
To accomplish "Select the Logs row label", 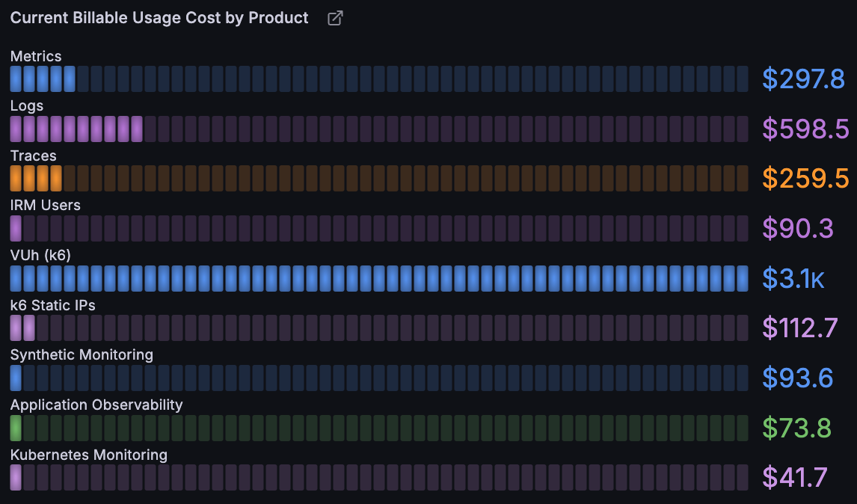I will pyautogui.click(x=26, y=105).
